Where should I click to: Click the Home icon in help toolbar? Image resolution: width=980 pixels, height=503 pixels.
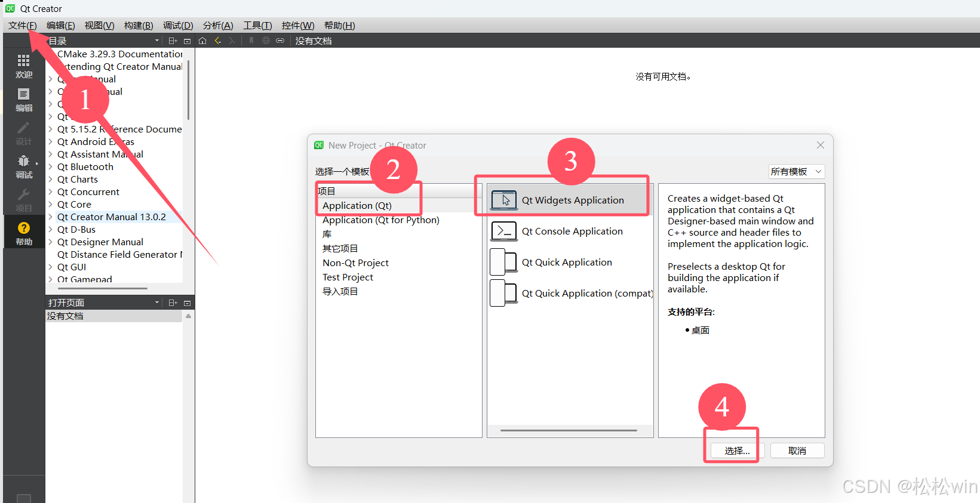click(202, 41)
